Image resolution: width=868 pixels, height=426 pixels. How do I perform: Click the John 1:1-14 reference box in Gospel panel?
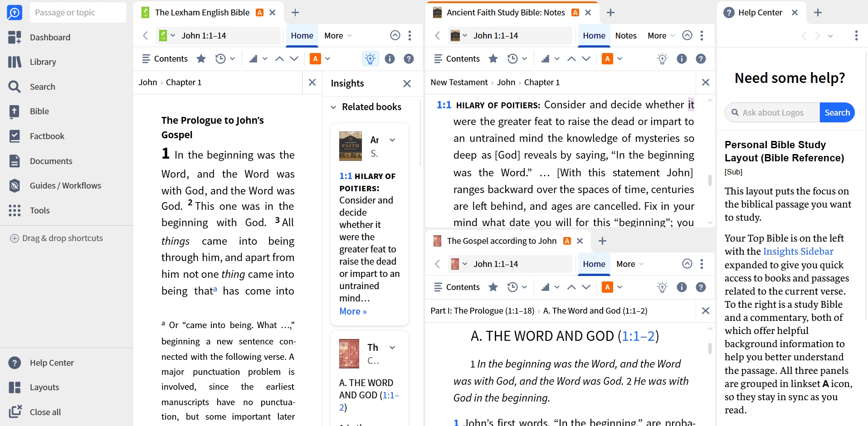[x=510, y=264]
